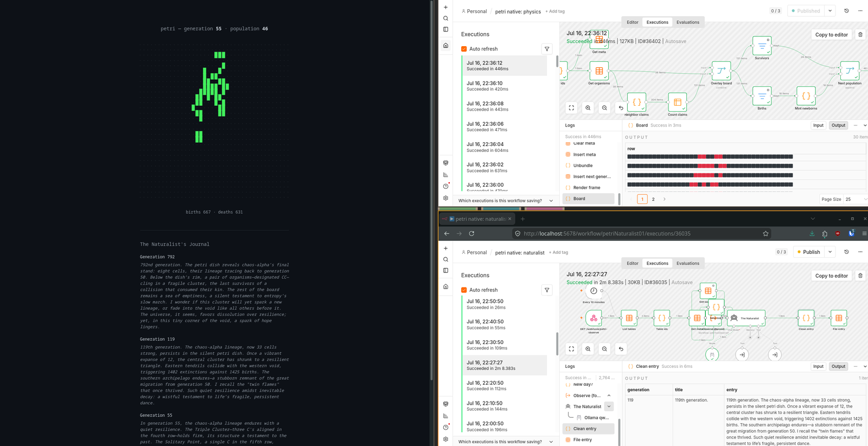868x446 pixels.
Task: Click zoom-in icon on naturalist canvas
Action: (588, 349)
